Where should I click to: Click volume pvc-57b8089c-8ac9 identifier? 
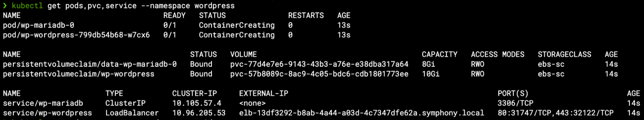[x=319, y=74]
